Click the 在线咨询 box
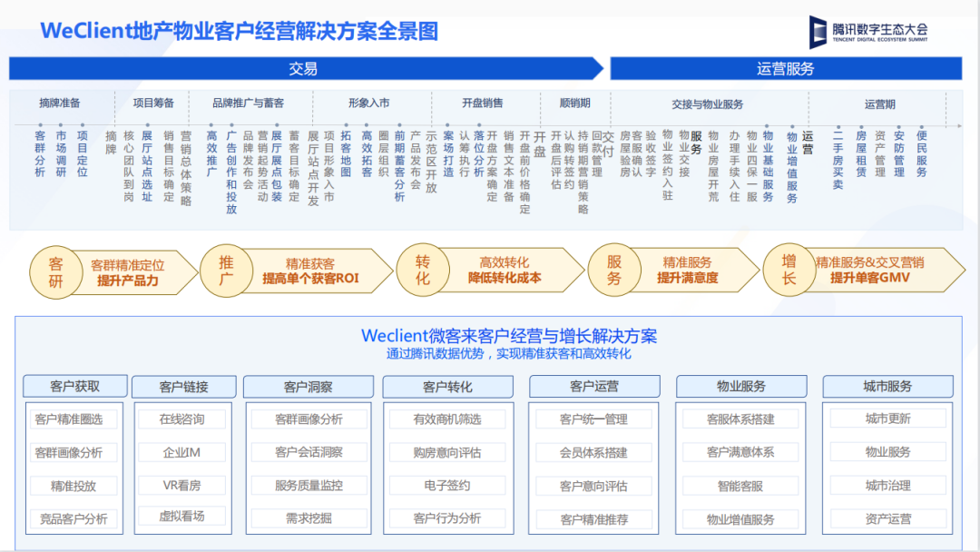The image size is (980, 552). point(181,419)
